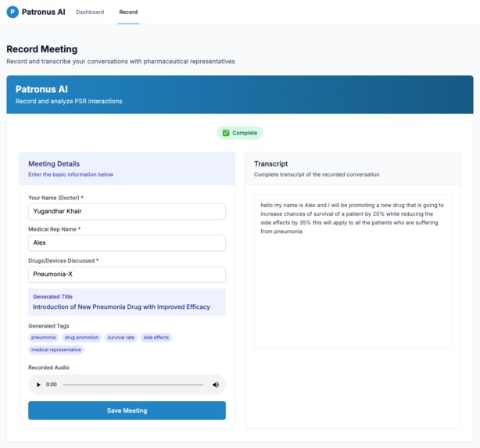480x448 pixels.
Task: Focus the Your Name (Doctor) field
Action: pos(127,211)
